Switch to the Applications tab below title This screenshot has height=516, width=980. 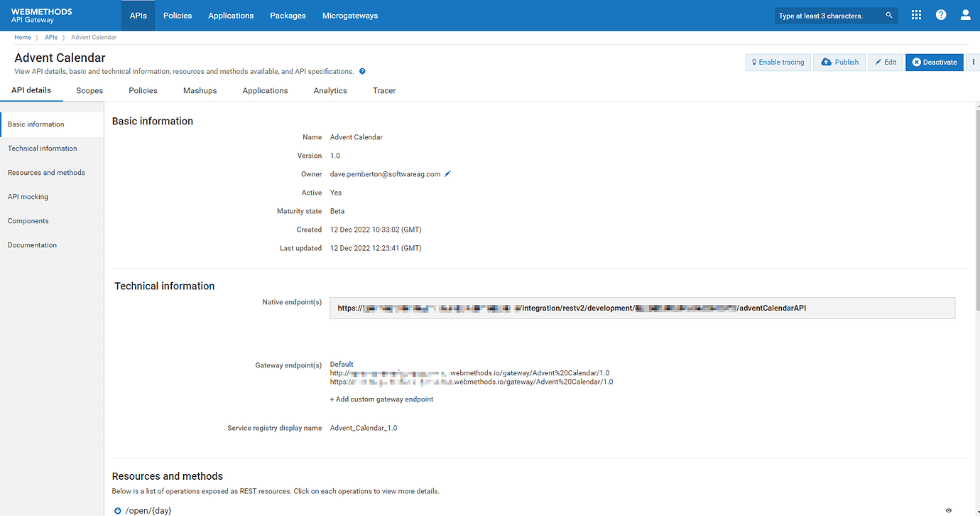click(265, 91)
